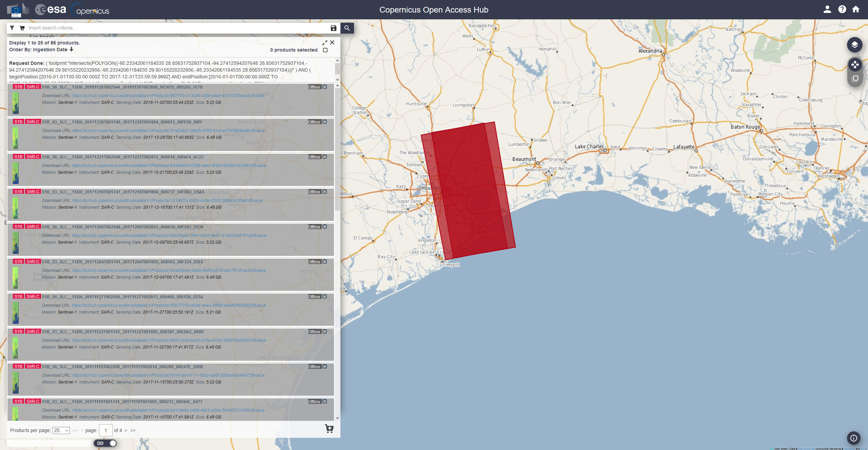Open the help question mark icon
The height and width of the screenshot is (450, 868).
842,10
